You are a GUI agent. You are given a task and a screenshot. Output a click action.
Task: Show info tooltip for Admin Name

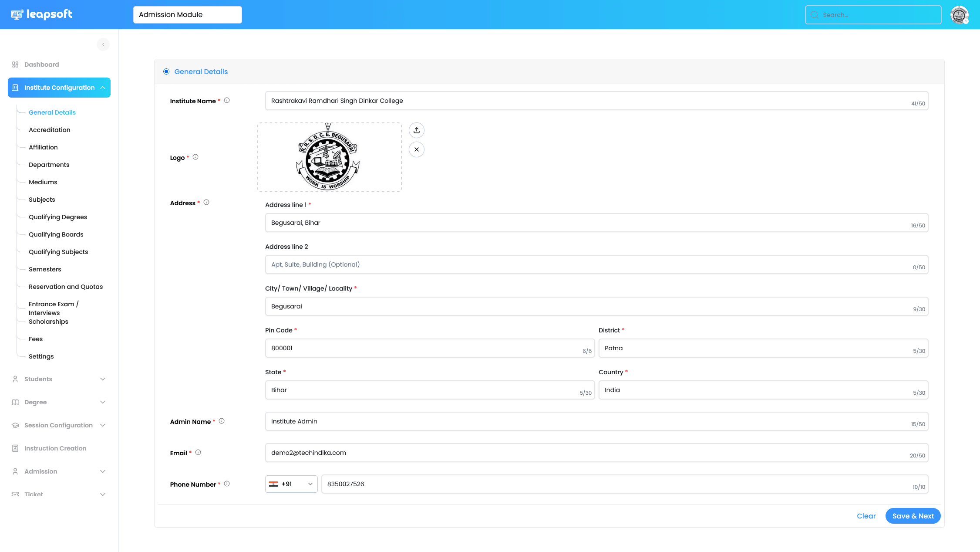(x=222, y=421)
